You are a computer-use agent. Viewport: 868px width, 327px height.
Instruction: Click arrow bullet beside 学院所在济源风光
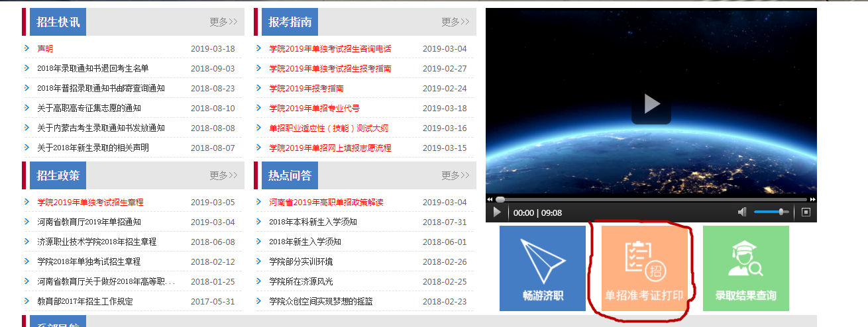point(258,281)
